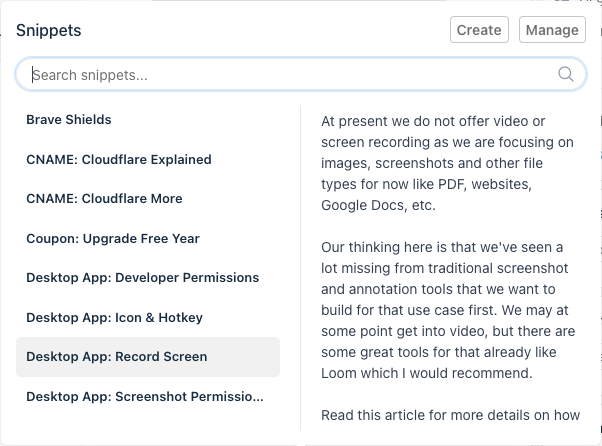
Task: Open Manage snippets
Action: coord(552,30)
